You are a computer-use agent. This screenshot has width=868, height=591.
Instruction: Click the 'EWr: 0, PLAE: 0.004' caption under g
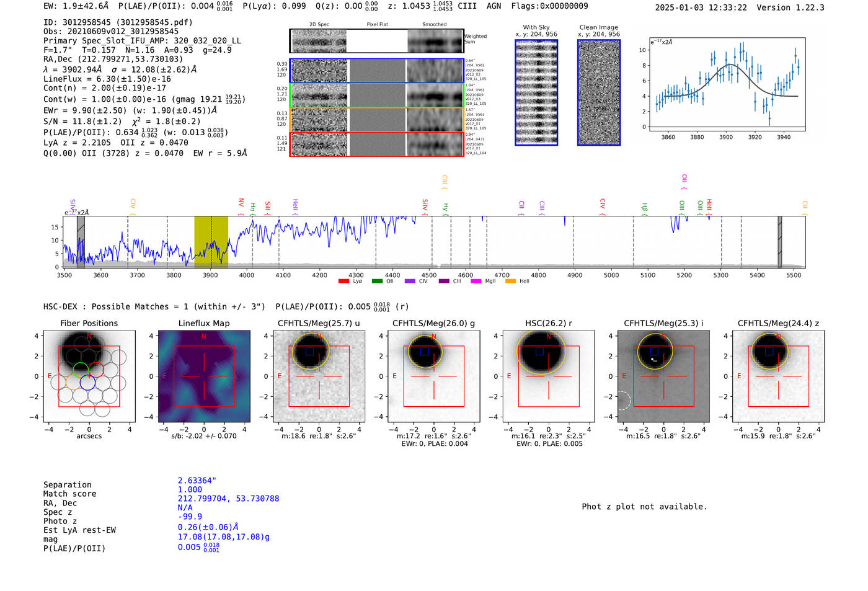pyautogui.click(x=434, y=443)
